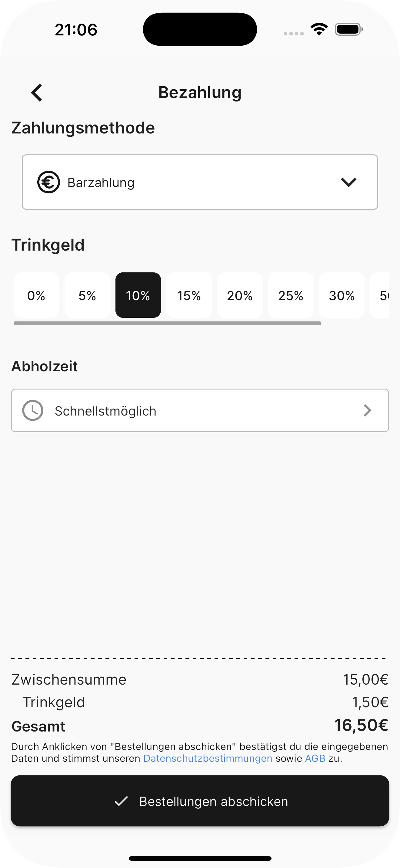The width and height of the screenshot is (400, 868).
Task: Click the euro coin icon in Barzahlung field
Action: click(x=48, y=182)
